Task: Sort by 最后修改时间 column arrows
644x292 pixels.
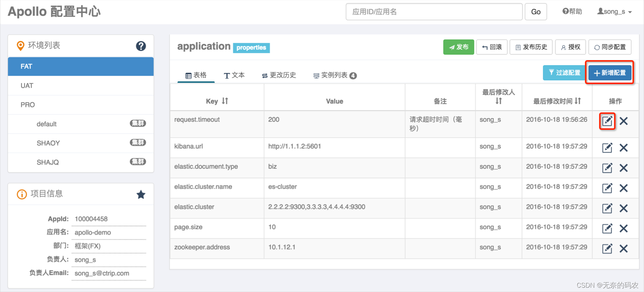Action: coord(578,101)
